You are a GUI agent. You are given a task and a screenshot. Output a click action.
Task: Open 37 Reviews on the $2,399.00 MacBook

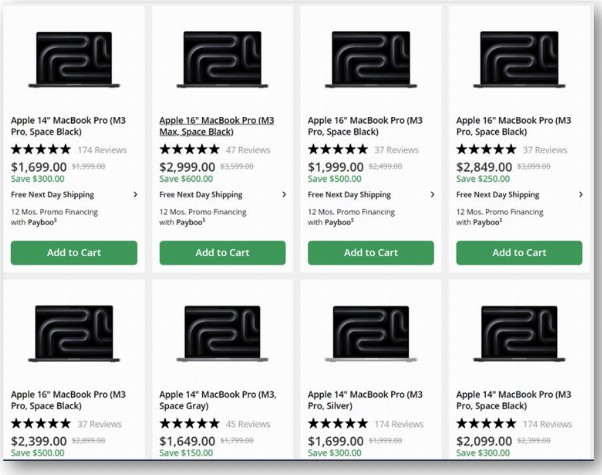(100, 424)
